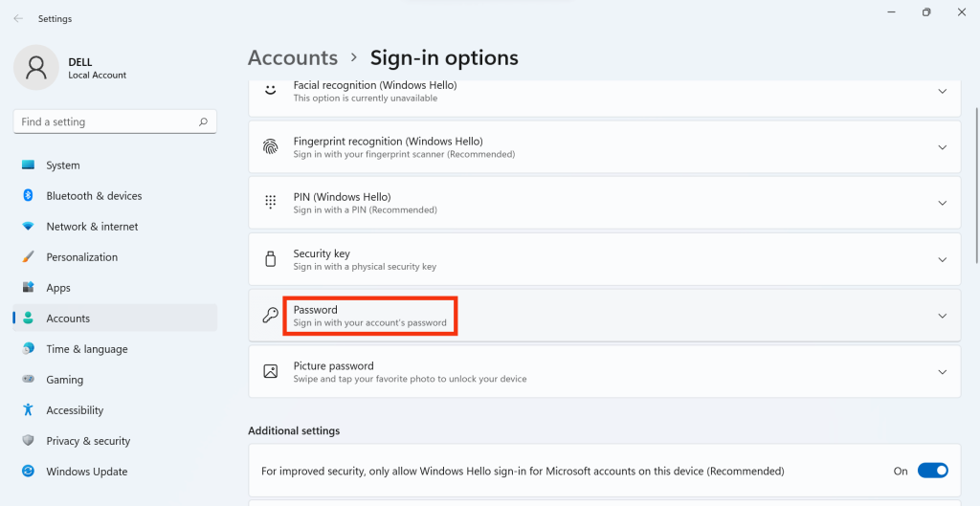Expand Fingerprint recognition chevron

(x=942, y=147)
